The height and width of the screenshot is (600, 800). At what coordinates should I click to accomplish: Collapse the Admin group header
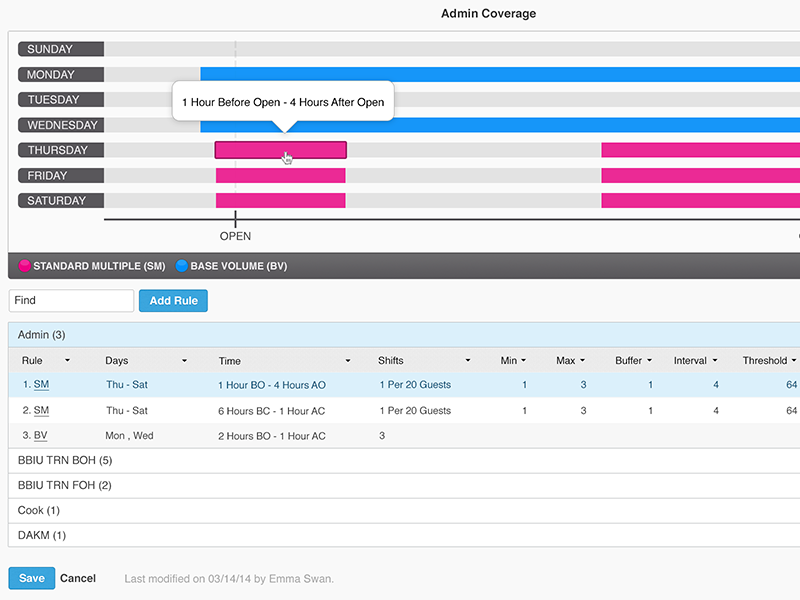(42, 335)
